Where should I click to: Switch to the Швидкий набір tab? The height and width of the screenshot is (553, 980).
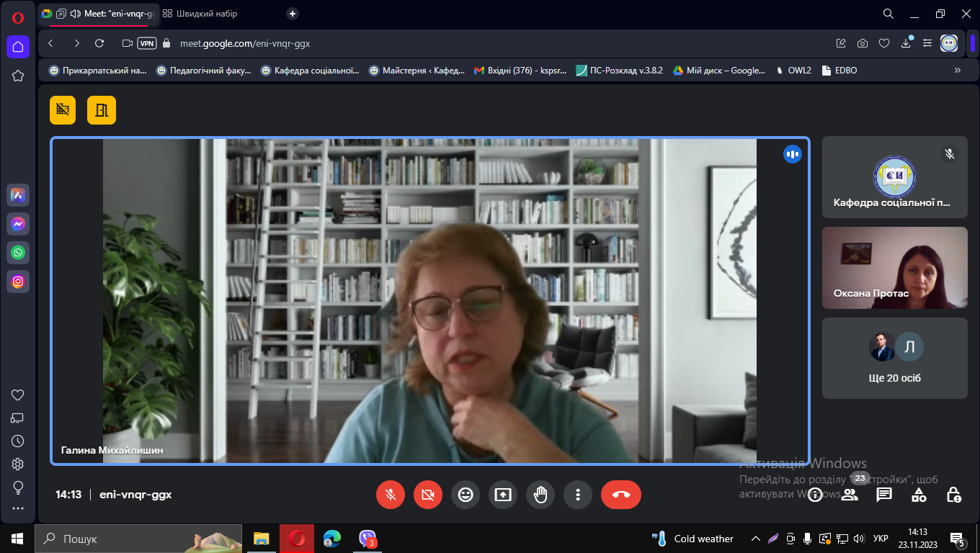[200, 14]
